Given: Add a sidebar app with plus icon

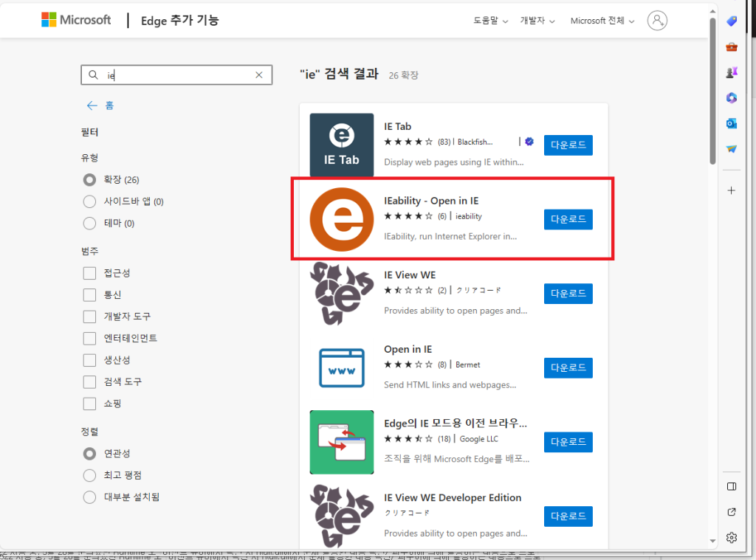Looking at the screenshot, I should pyautogui.click(x=732, y=190).
